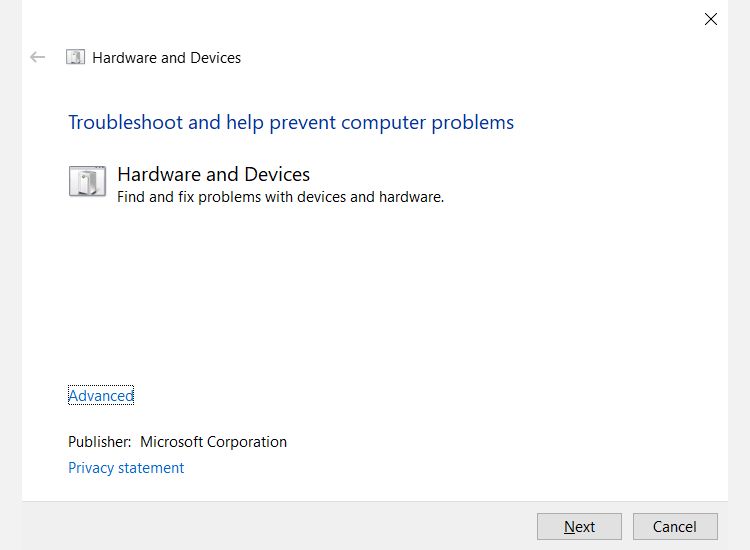Click the back arrow in the header
Screen dimensions: 750x550
[x=38, y=57]
